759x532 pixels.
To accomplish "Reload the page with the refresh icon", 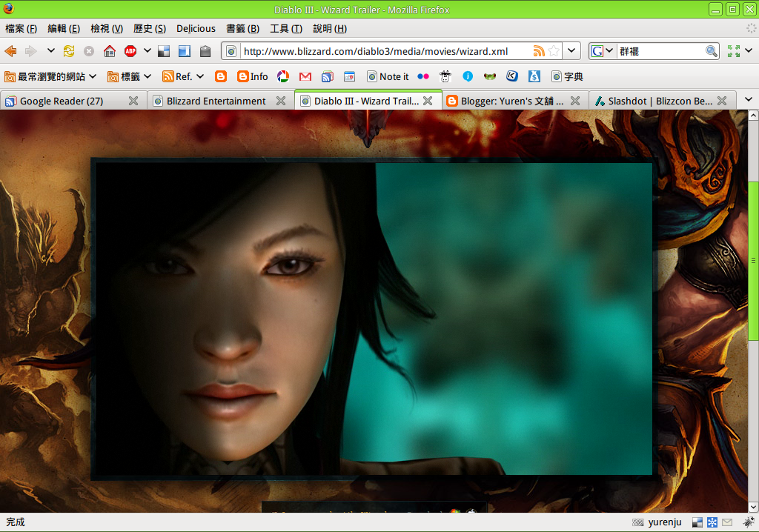I will tap(69, 51).
